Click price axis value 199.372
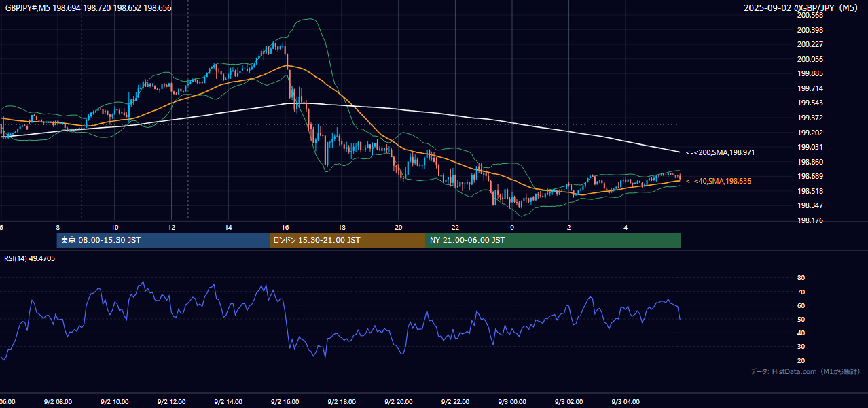This screenshot has height=408, width=868. tap(810, 118)
